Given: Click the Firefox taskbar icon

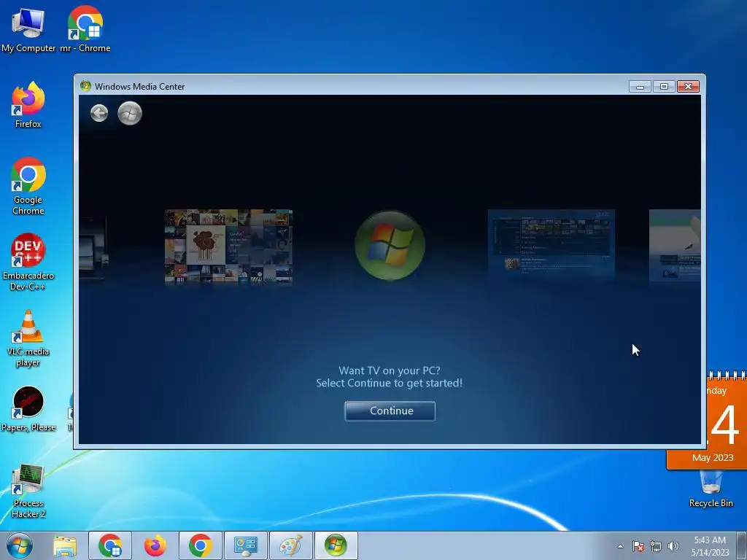Looking at the screenshot, I should click(155, 545).
